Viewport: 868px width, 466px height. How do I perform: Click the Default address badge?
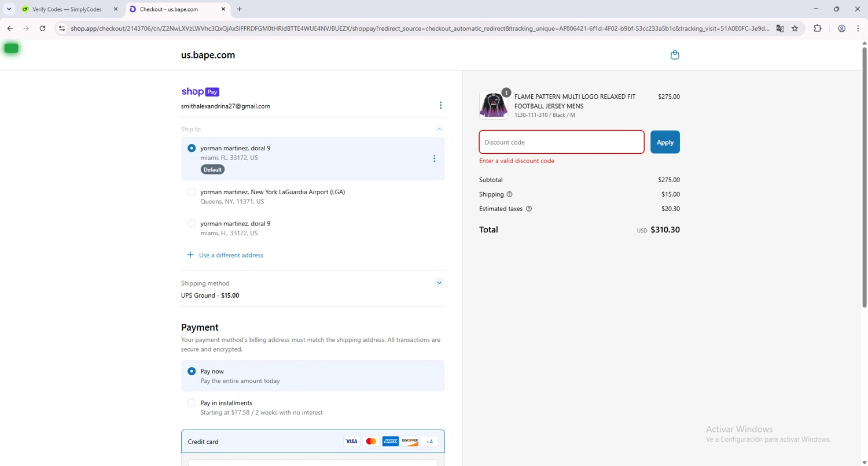(x=212, y=169)
